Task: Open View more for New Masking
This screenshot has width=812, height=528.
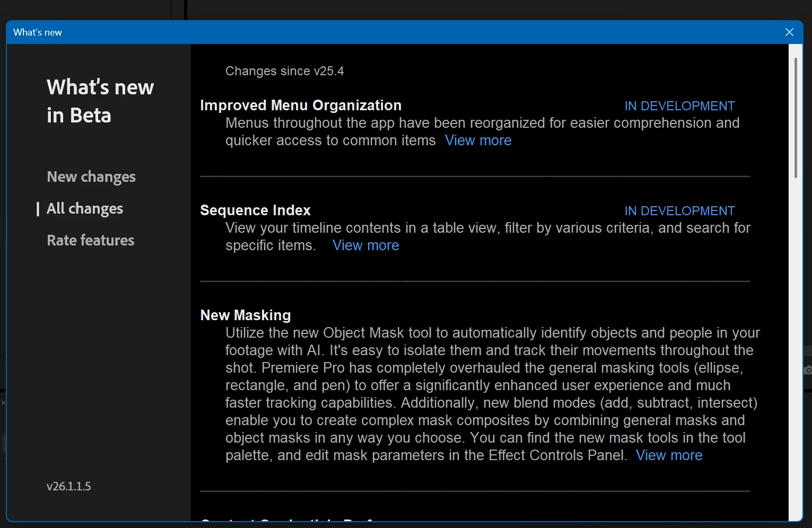Action: 669,455
